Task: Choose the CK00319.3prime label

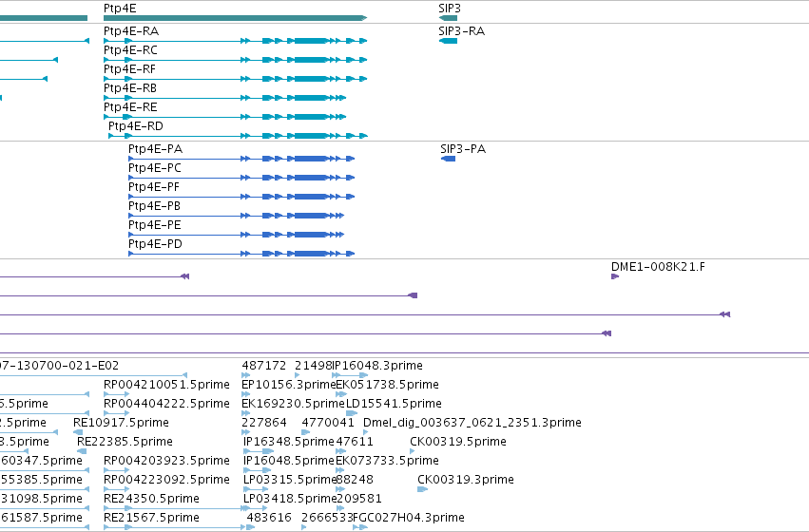Action: click(466, 480)
